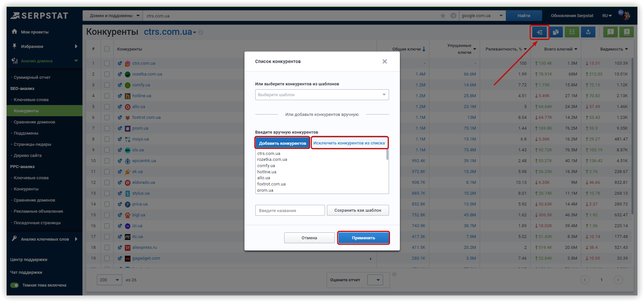Click the help book icon top right

[x=627, y=32]
